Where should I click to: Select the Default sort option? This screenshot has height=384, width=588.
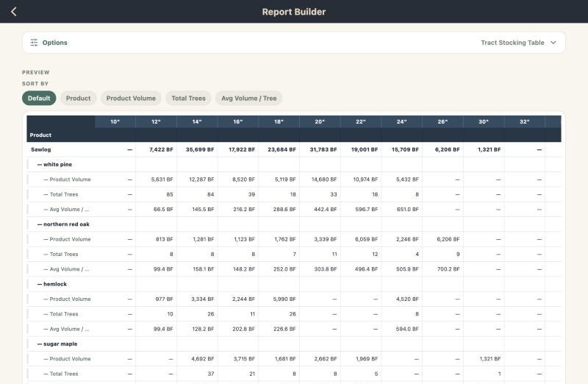click(39, 98)
